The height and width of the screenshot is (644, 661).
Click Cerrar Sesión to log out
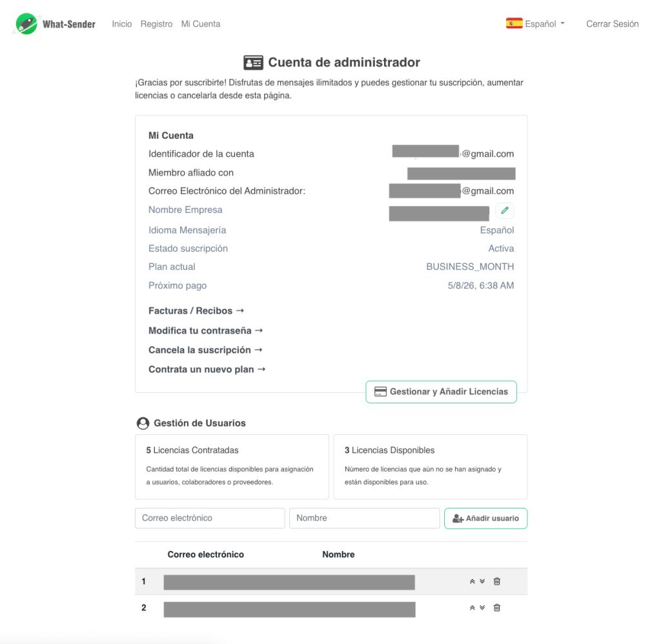point(612,24)
